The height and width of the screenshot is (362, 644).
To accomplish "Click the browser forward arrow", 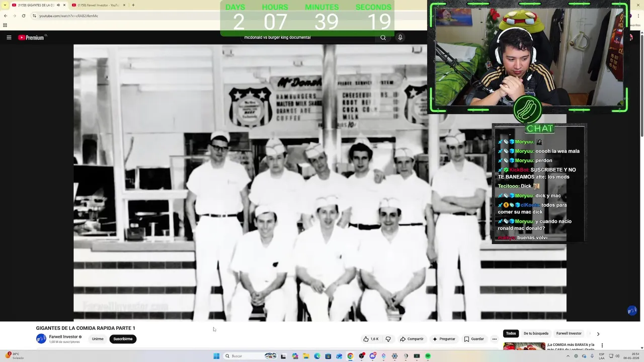I will (14, 16).
